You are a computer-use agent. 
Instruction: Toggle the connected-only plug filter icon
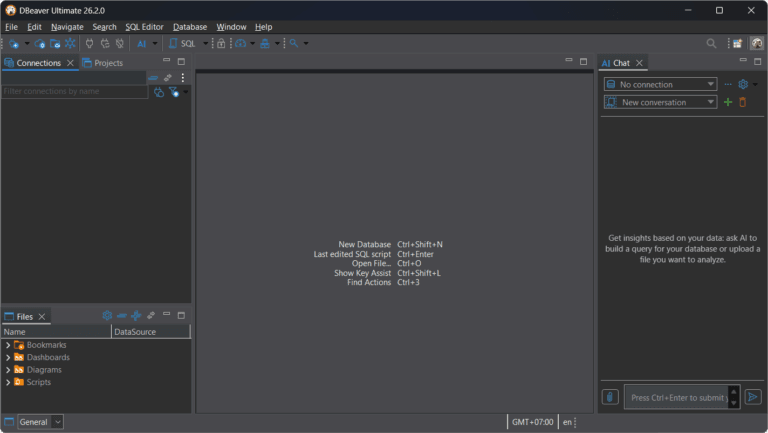point(159,92)
